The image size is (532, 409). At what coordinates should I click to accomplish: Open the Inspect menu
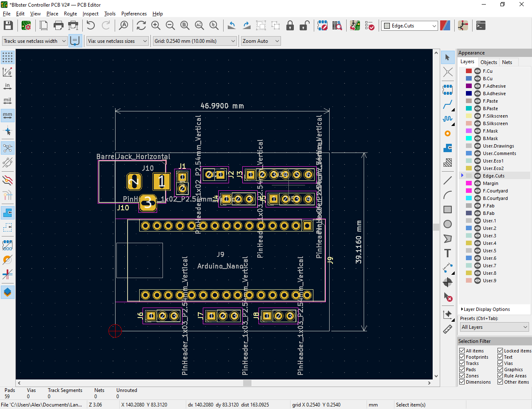click(91, 14)
